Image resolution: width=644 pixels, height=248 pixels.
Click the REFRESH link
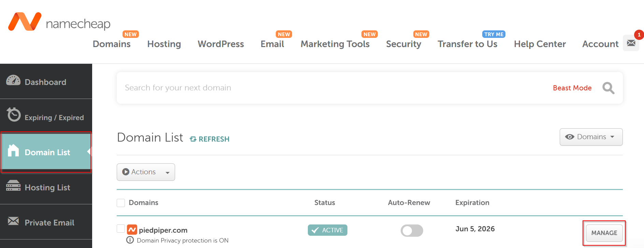coord(210,139)
